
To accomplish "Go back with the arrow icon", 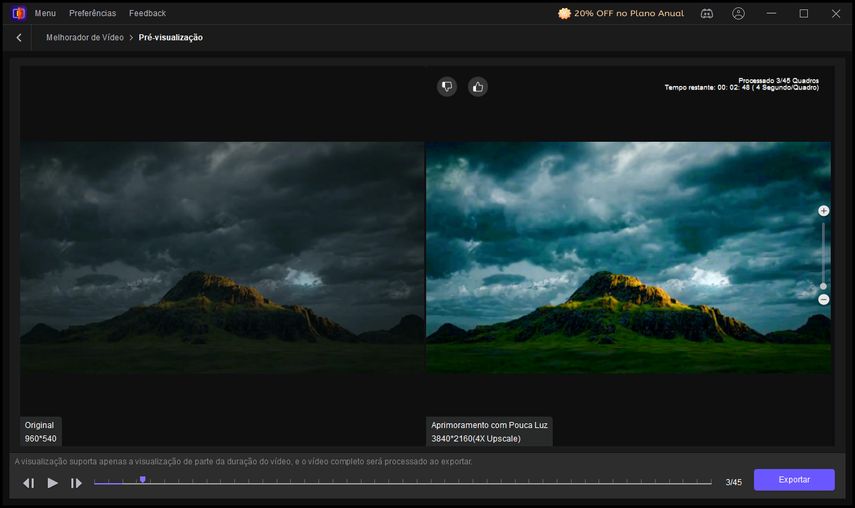I will (x=19, y=38).
